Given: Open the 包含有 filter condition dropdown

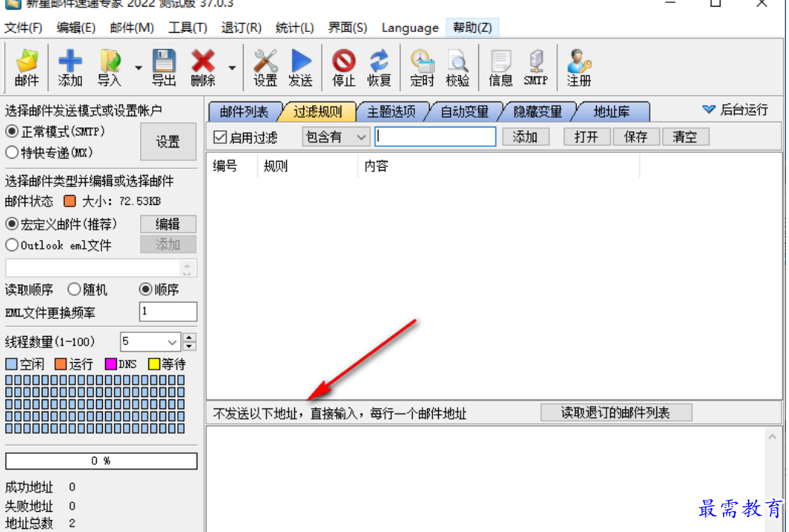Looking at the screenshot, I should point(335,137).
